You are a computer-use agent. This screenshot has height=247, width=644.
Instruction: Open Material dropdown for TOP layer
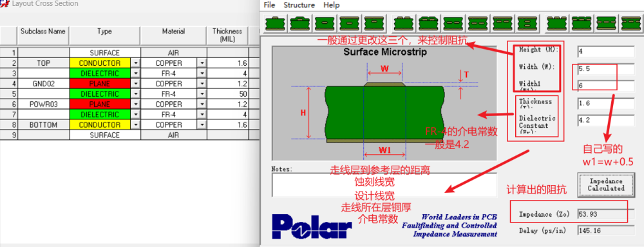click(x=202, y=63)
